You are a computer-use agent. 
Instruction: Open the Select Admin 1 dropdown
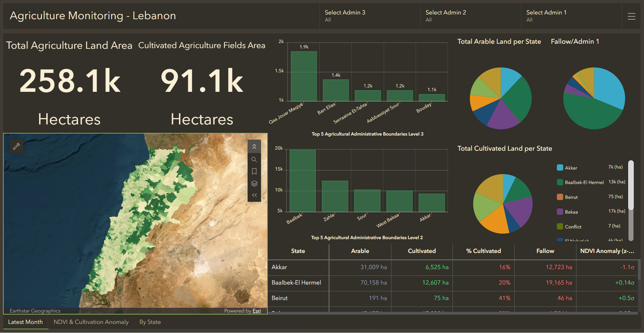coord(571,16)
